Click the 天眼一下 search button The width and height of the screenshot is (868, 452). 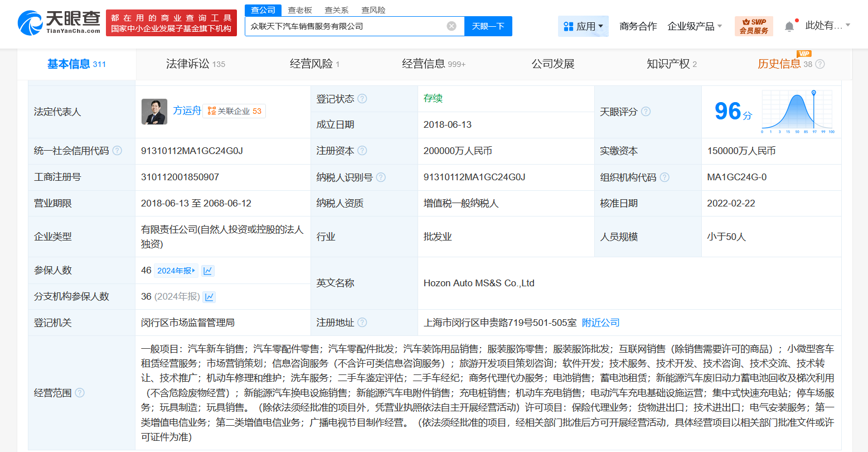[488, 26]
